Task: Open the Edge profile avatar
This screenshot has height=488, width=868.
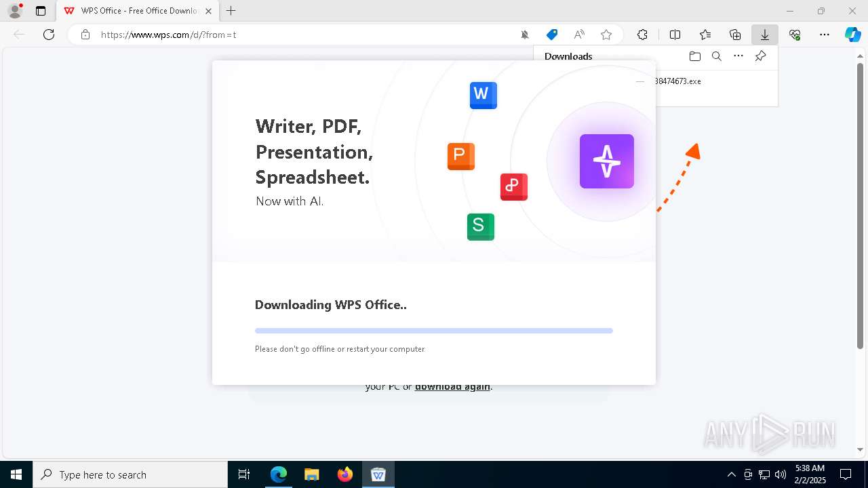Action: (14, 11)
